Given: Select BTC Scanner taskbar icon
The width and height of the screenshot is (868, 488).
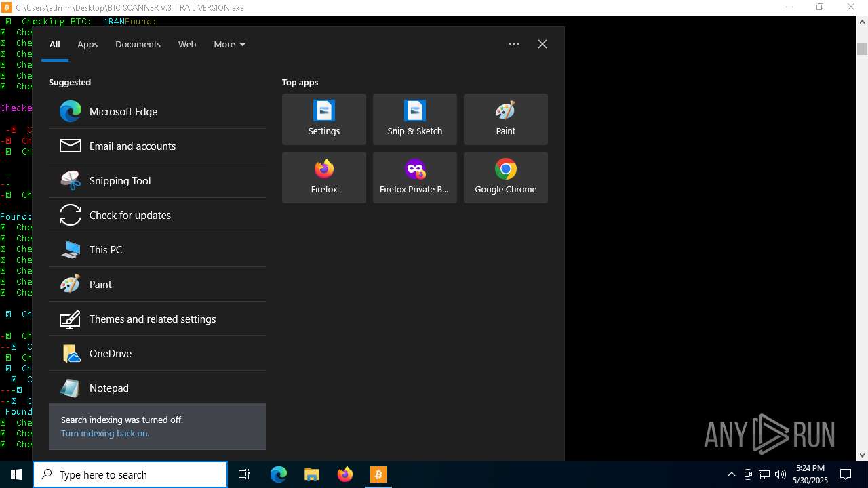Looking at the screenshot, I should point(378,474).
